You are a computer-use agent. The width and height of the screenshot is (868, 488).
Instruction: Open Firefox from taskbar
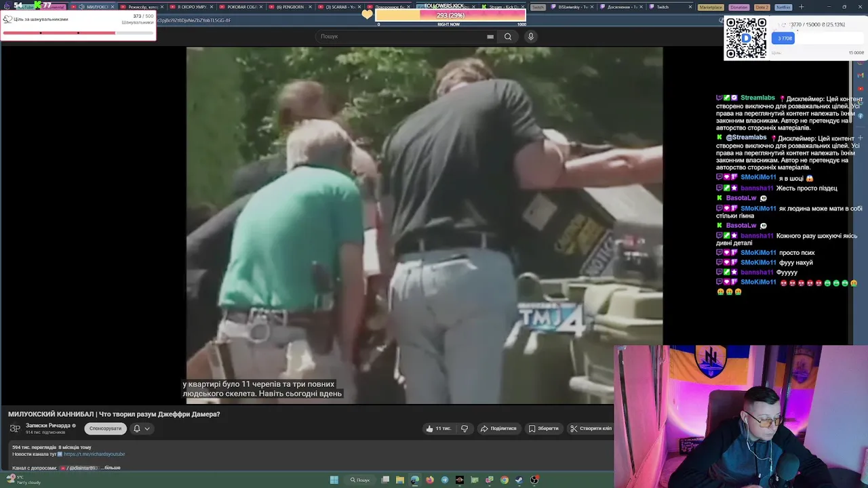tap(430, 480)
